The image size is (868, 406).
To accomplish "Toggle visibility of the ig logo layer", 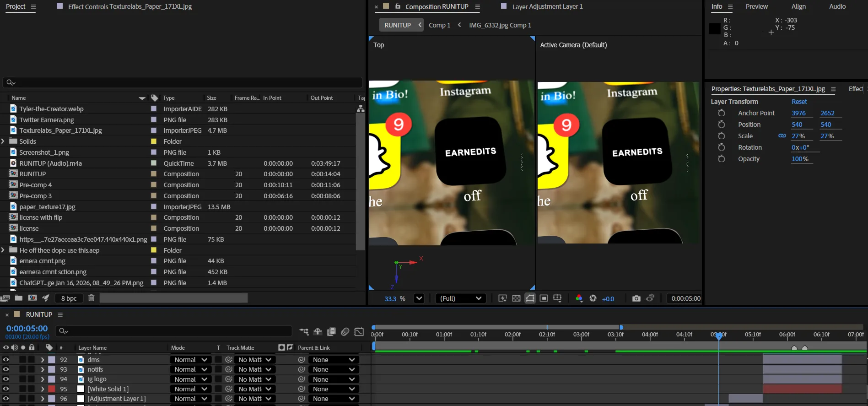I will click(6, 379).
